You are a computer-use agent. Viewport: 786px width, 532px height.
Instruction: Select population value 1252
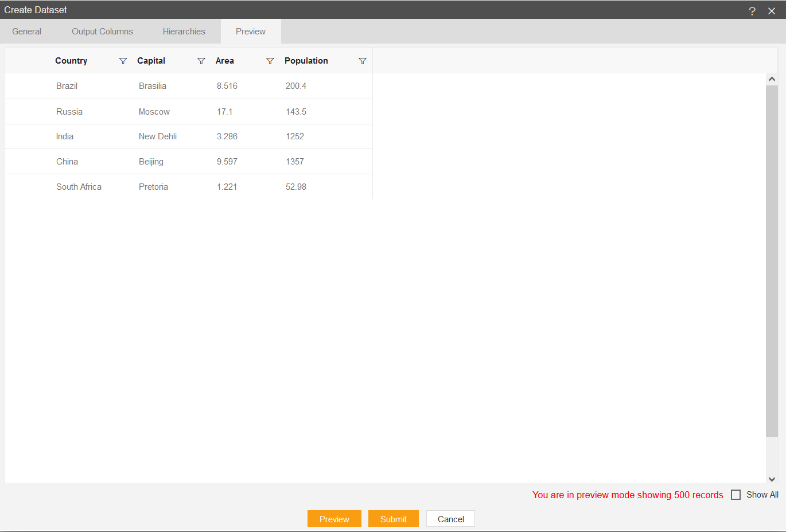[x=295, y=136]
